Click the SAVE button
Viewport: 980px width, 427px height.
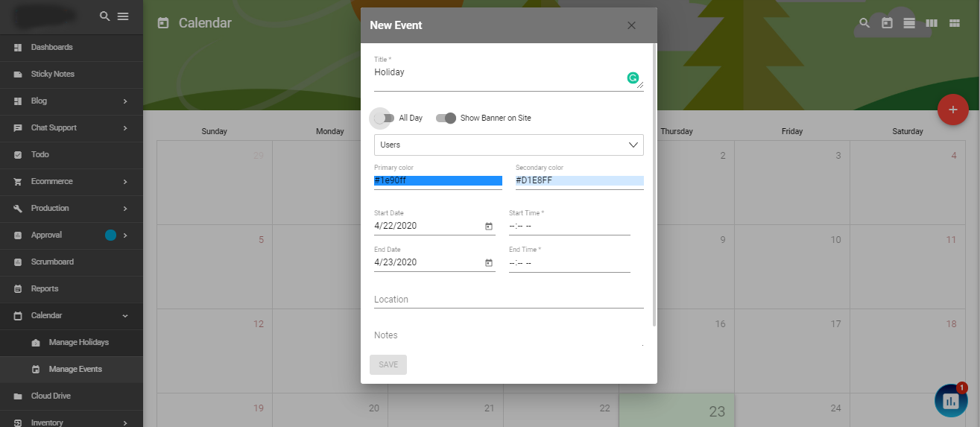tap(388, 364)
